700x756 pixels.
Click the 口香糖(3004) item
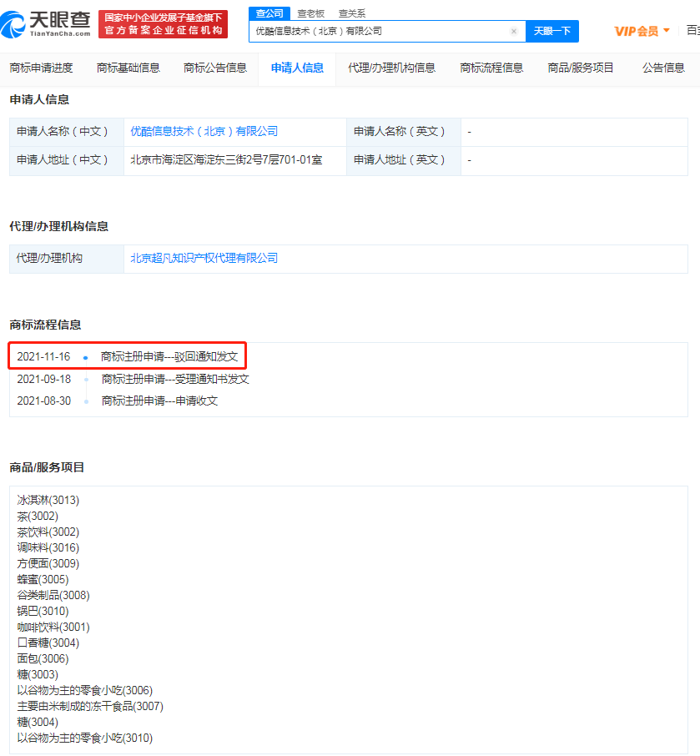48,643
